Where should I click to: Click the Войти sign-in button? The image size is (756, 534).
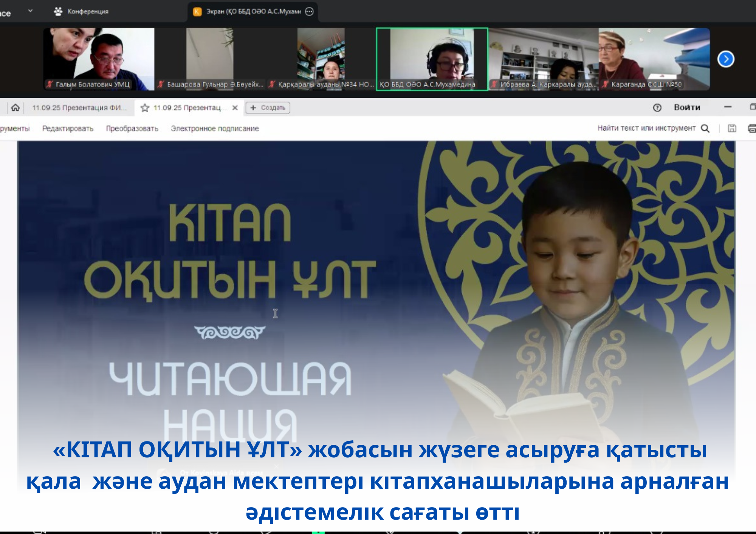point(686,108)
